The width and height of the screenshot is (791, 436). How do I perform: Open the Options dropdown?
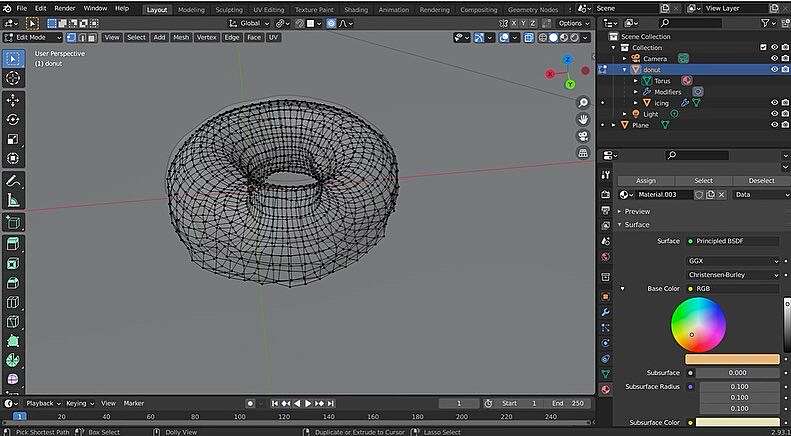coord(575,23)
